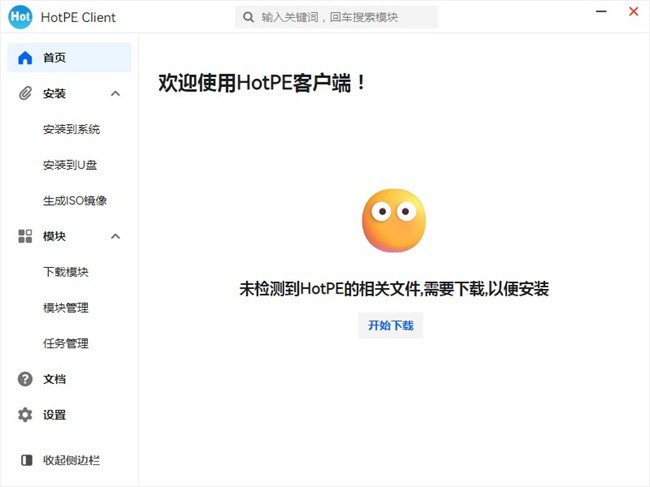
Task: Open 任务管理 in sidebar
Action: tap(66, 343)
